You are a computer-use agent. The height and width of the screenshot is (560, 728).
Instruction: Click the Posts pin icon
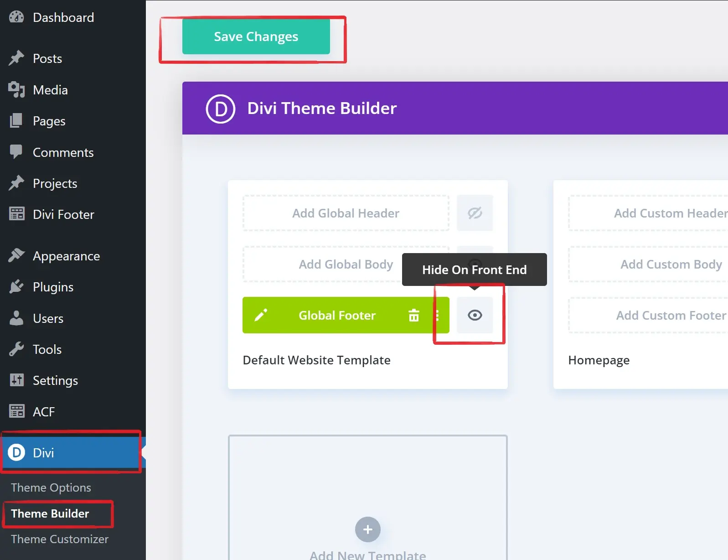coord(16,58)
